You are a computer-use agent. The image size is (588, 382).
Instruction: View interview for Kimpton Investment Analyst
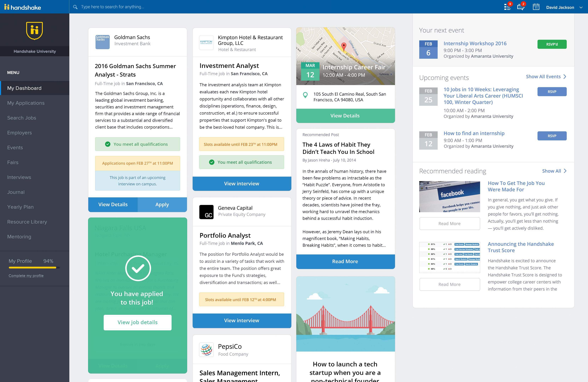(x=242, y=183)
